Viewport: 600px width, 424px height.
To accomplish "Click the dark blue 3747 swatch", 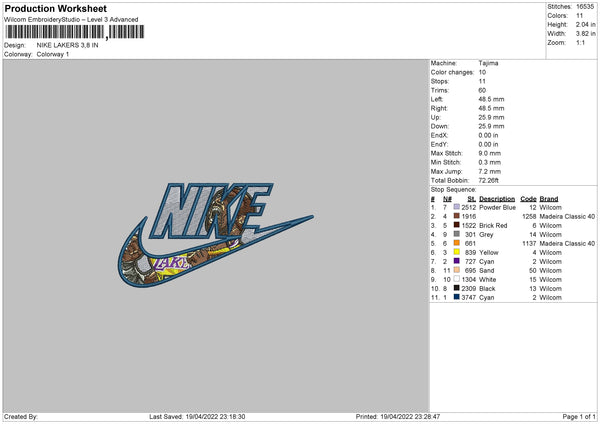I will pyautogui.click(x=457, y=297).
